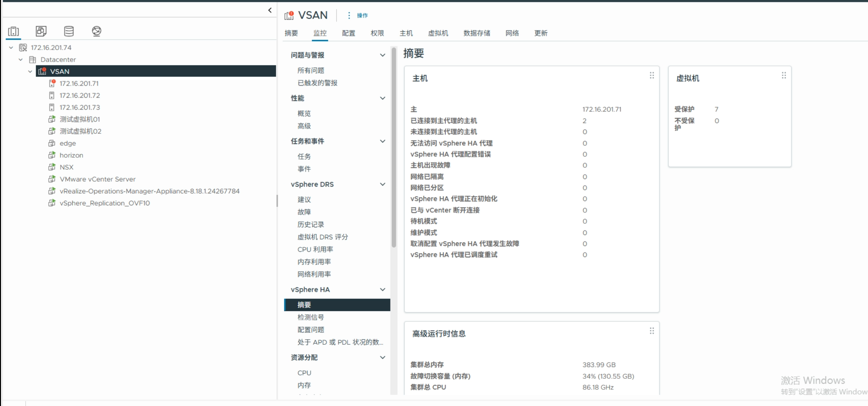Open the Storage inventory icon
Image resolution: width=868 pixels, height=406 pixels.
point(69,31)
